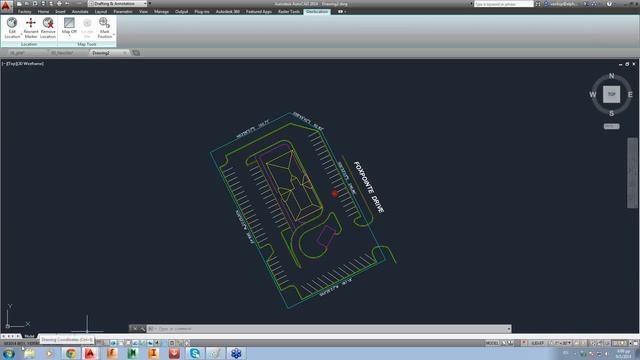Expand the command line history arrow

coord(509,329)
